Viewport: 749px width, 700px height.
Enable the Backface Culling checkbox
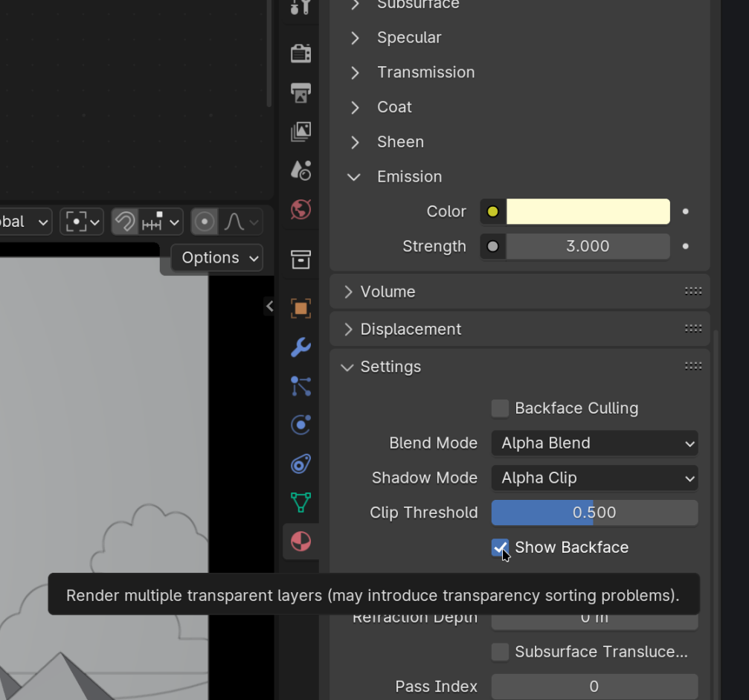coord(500,408)
